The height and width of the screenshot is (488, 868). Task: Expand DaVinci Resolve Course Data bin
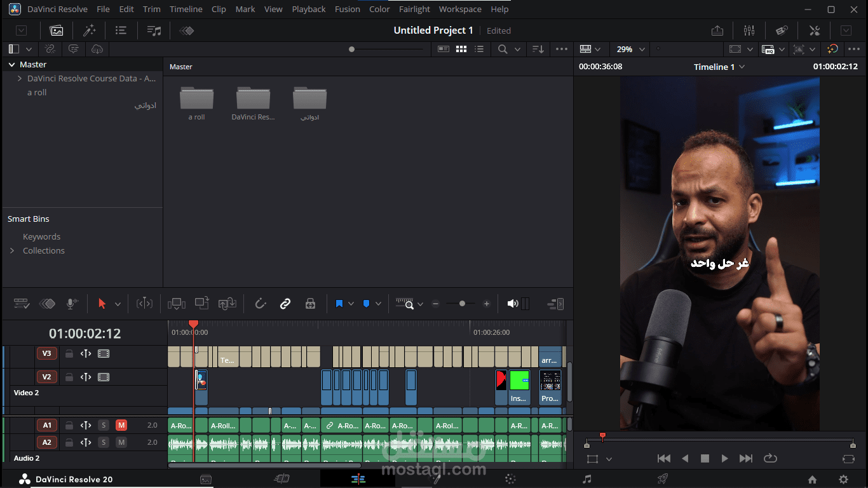[x=20, y=79]
